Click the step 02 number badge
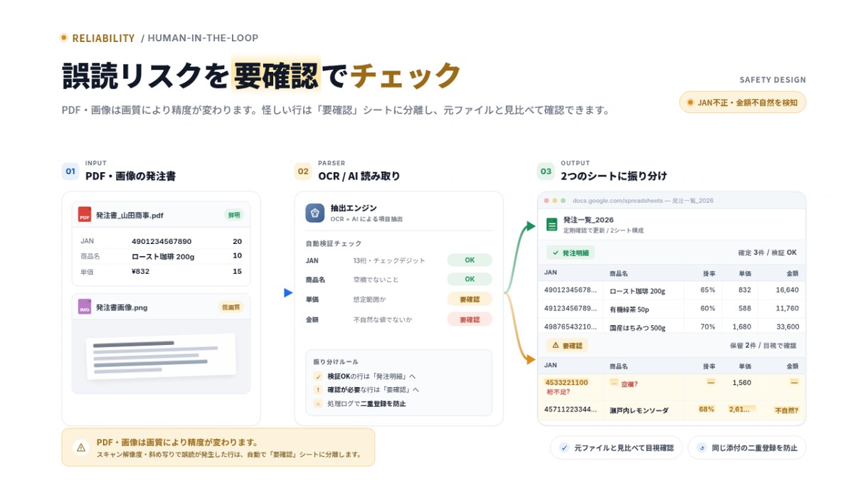 (303, 171)
